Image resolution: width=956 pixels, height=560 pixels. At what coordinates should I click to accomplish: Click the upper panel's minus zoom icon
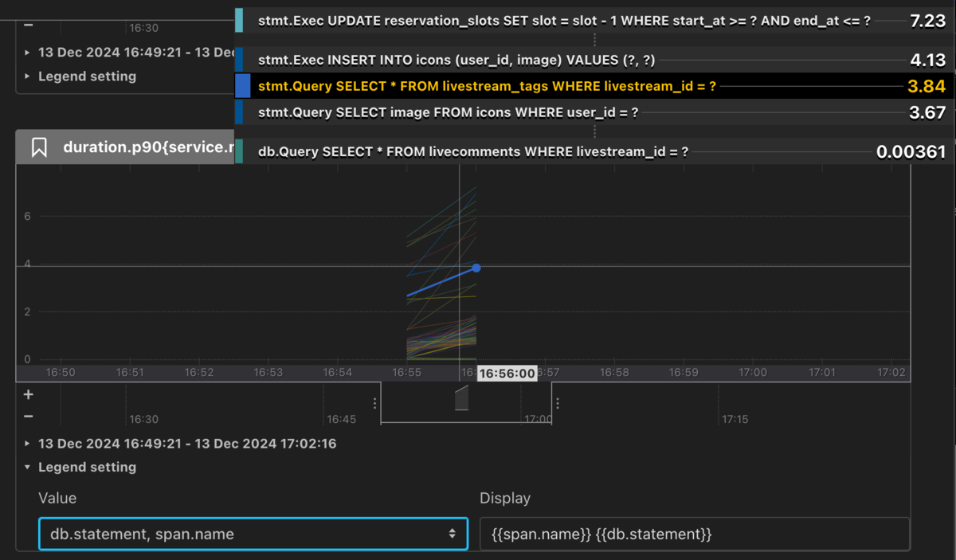[x=29, y=25]
